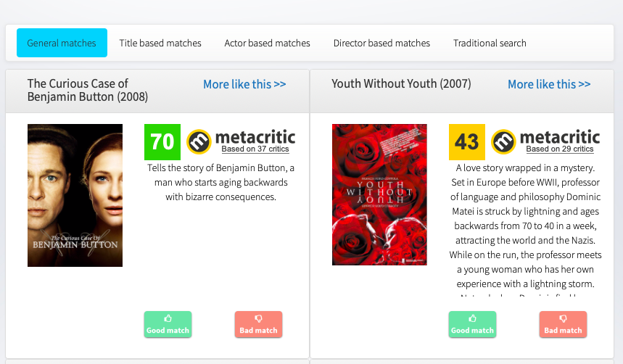Image resolution: width=623 pixels, height=364 pixels.
Task: Click thumbs-up icon on Benjamin Button card
Action: coord(168,318)
